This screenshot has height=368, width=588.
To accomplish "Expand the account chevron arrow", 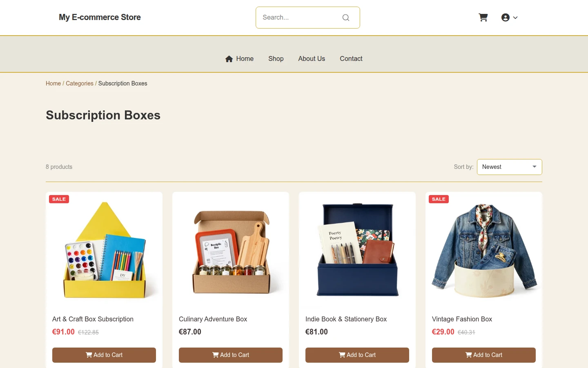I will click(x=515, y=18).
